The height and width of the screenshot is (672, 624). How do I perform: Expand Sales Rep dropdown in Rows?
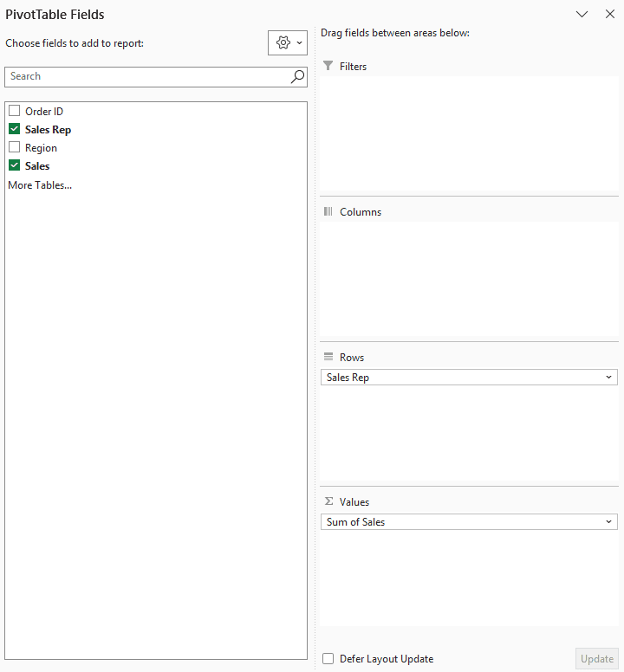(608, 378)
